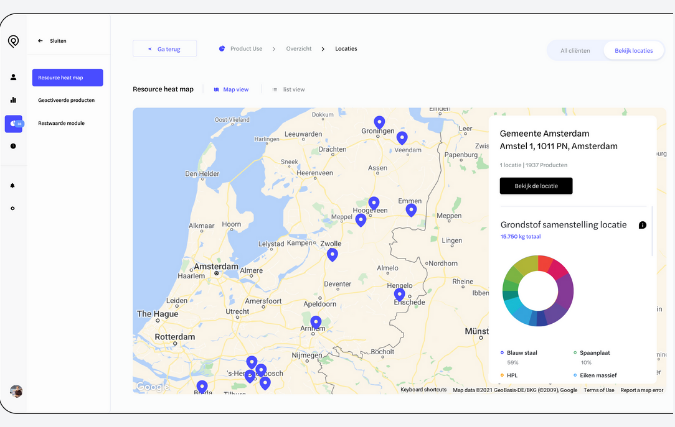675x427 pixels.
Task: Click the map pin at Breda
Action: click(202, 387)
